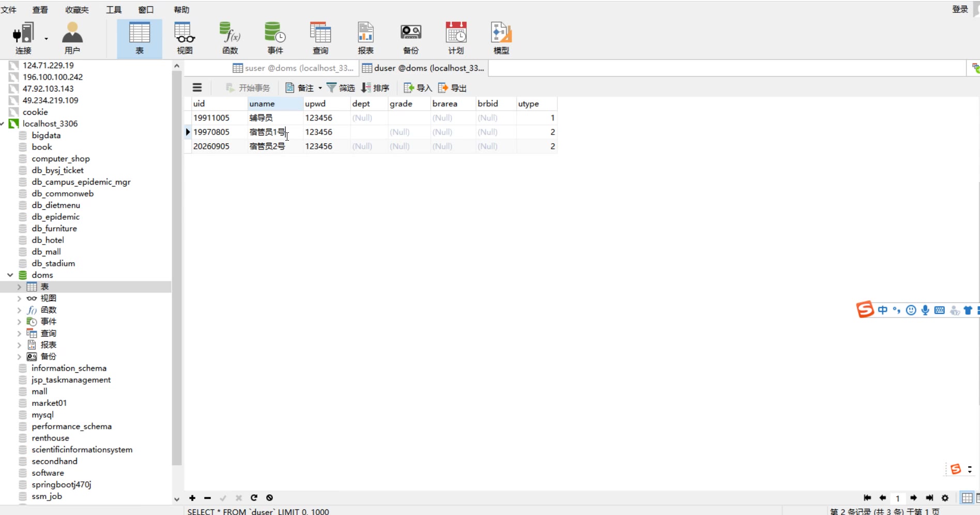Expand the 事件 node under doms

point(19,322)
